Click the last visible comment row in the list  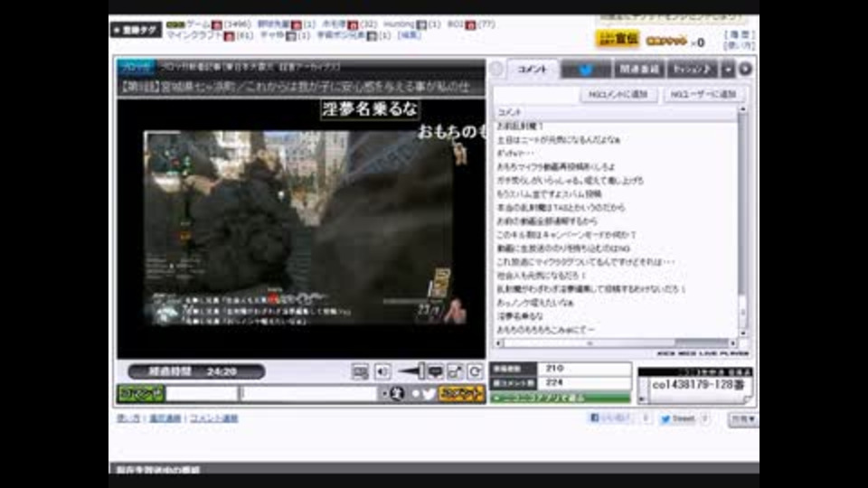(x=615, y=330)
